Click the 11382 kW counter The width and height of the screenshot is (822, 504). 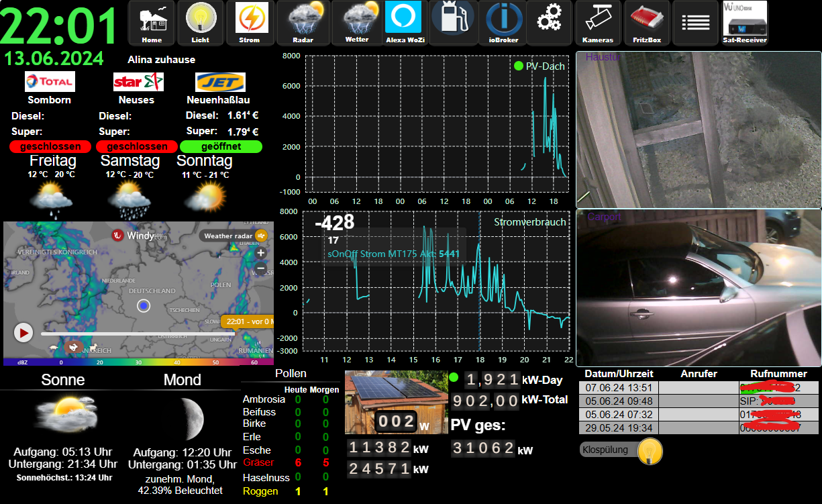(x=379, y=448)
